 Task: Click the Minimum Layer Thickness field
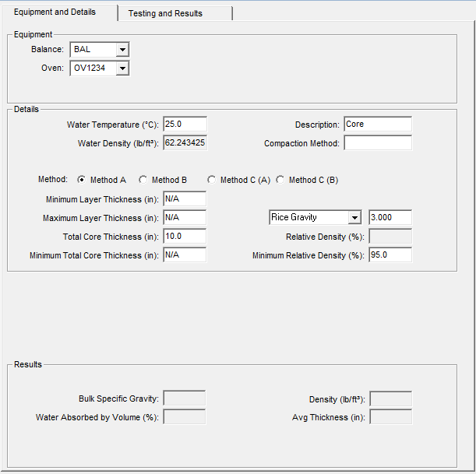(185, 199)
